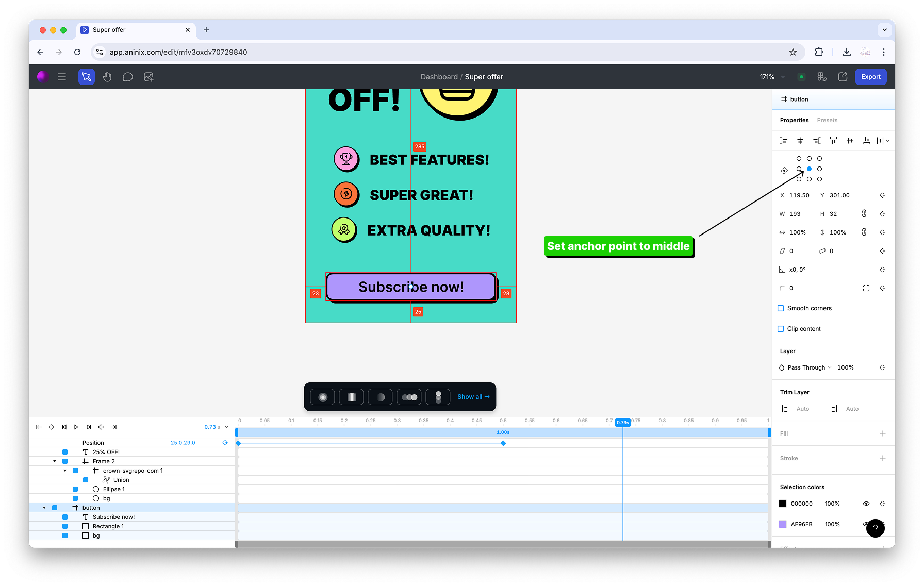Open the timeline time unit dropdown
Image resolution: width=924 pixels, height=586 pixels.
coord(226,427)
